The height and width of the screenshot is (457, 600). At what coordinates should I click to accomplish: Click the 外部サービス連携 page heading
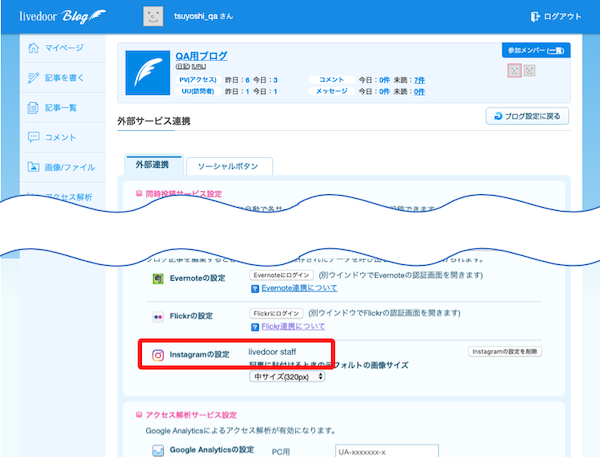154,121
